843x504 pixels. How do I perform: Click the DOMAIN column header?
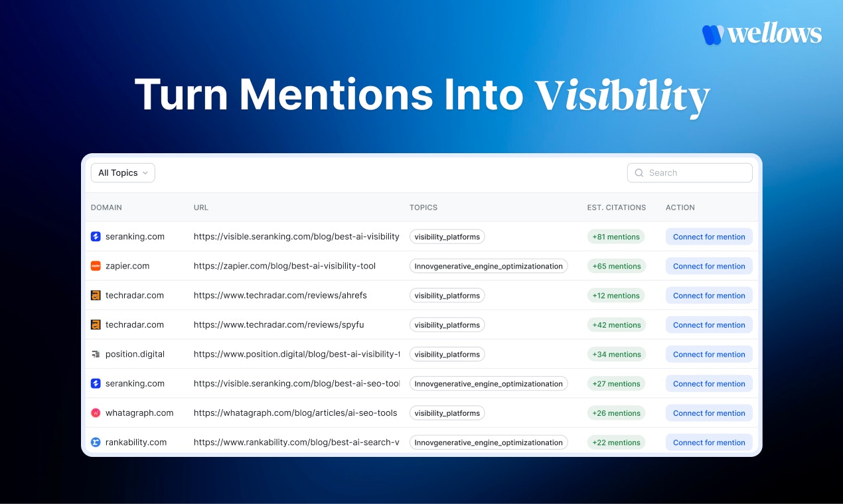point(106,208)
